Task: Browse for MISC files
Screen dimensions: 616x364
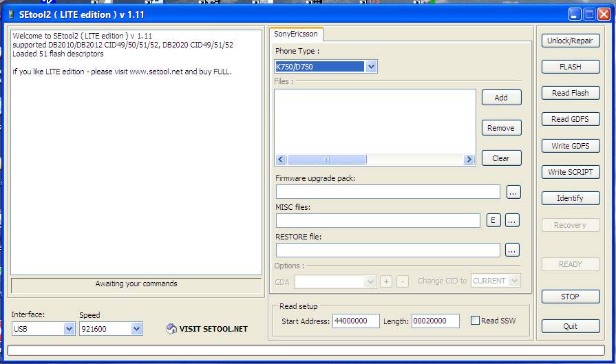Action: [511, 220]
